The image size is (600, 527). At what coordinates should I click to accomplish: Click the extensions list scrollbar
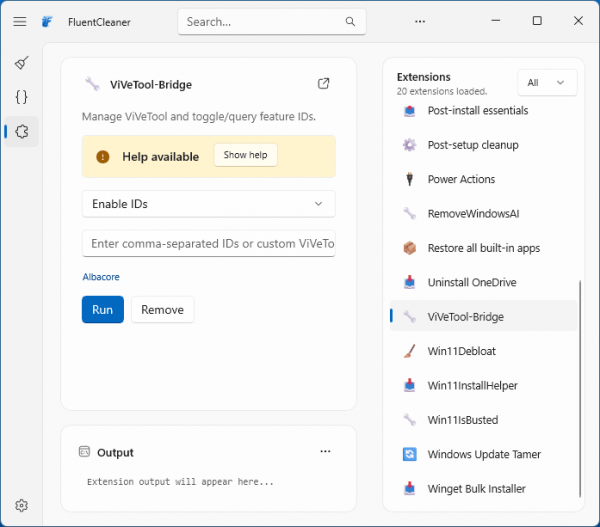pyautogui.click(x=580, y=388)
